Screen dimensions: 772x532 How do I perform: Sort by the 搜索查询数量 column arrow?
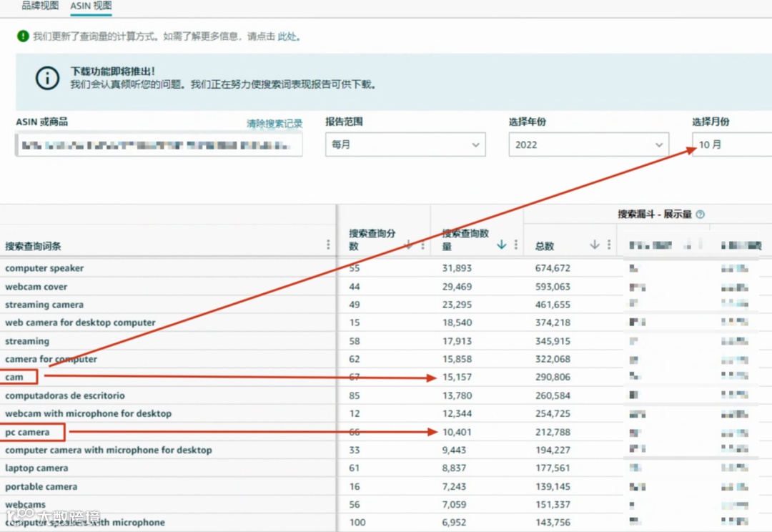click(501, 245)
